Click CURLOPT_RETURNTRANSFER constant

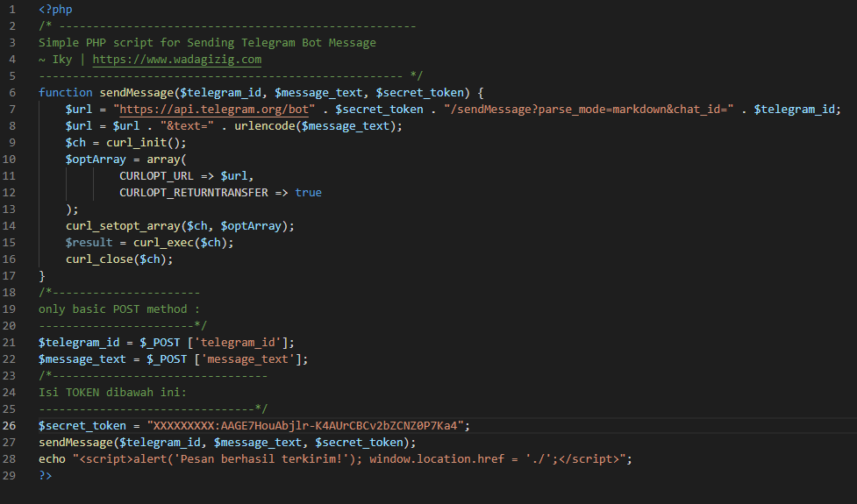[194, 192]
